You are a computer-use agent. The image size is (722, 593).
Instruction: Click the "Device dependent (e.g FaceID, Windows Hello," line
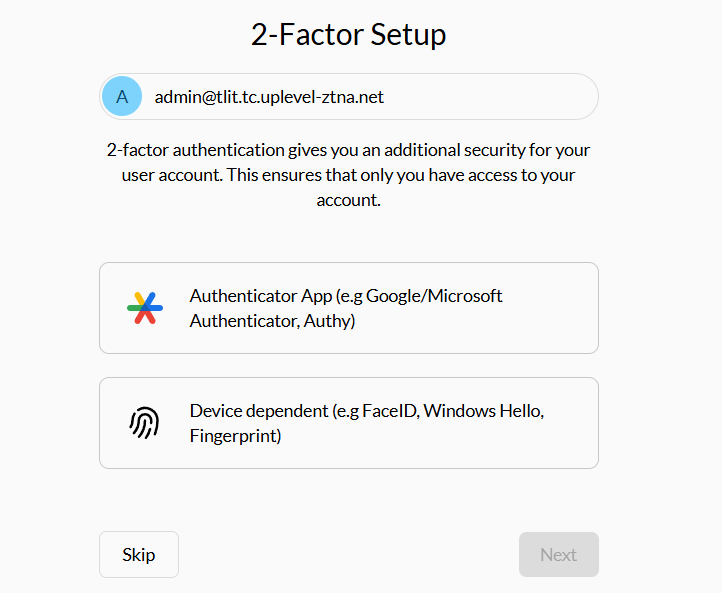(x=367, y=411)
